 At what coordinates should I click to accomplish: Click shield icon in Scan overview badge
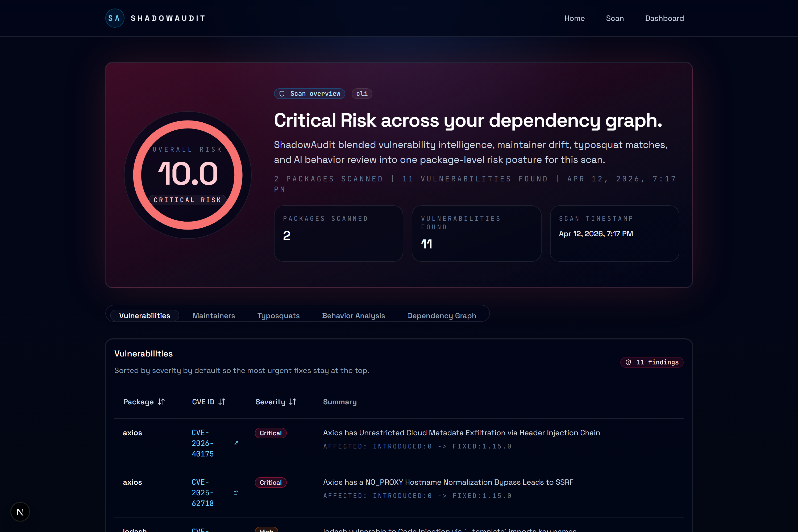click(282, 94)
